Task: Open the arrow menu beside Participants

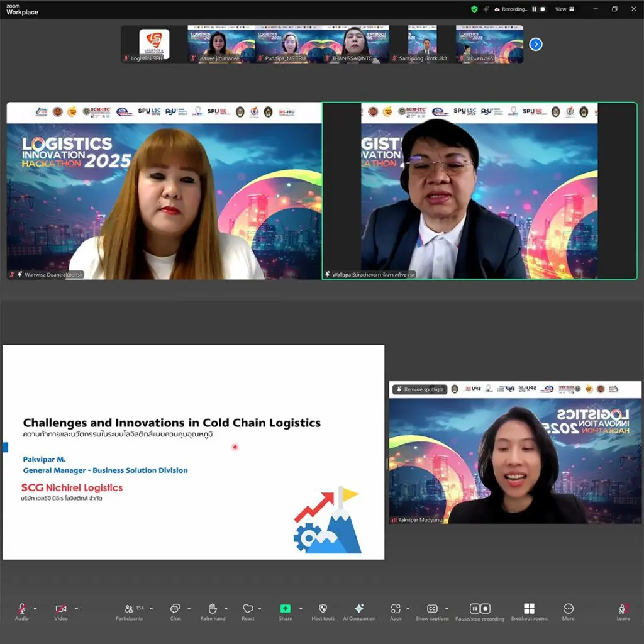Action: click(x=151, y=608)
